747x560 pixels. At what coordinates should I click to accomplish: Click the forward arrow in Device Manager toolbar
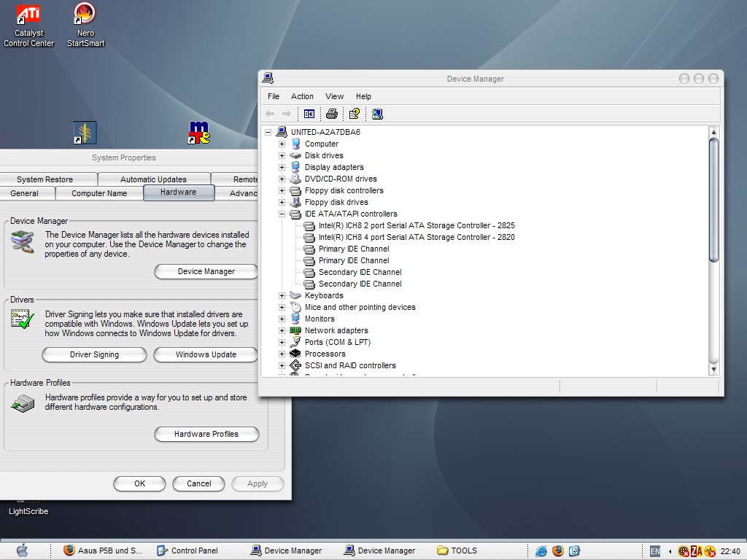[x=286, y=114]
